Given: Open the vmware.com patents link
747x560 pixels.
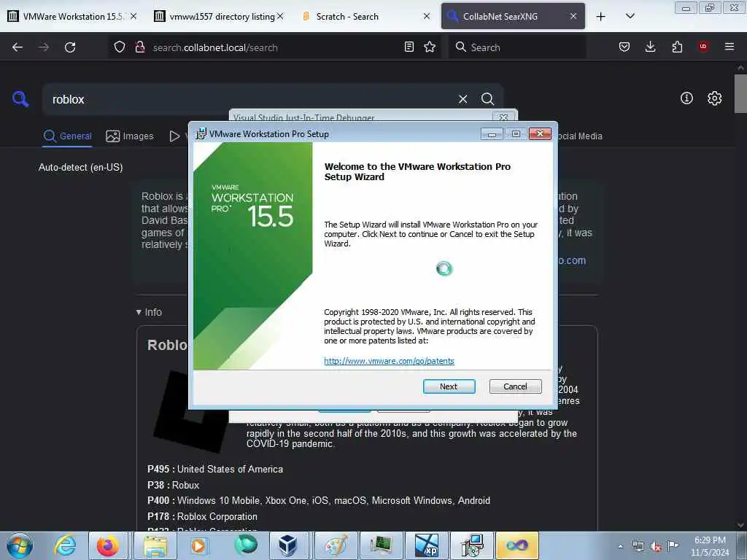Looking at the screenshot, I should click(389, 361).
